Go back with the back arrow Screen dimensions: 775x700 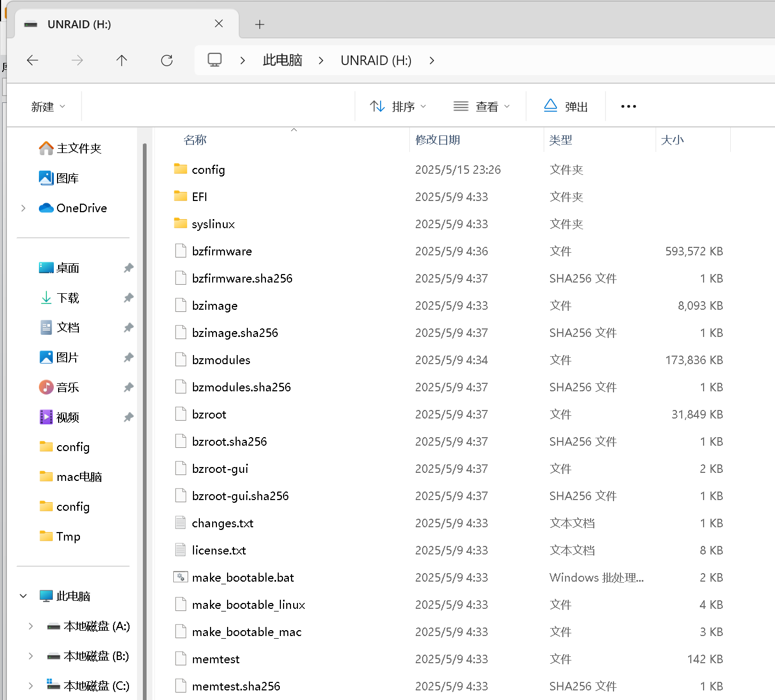[33, 61]
